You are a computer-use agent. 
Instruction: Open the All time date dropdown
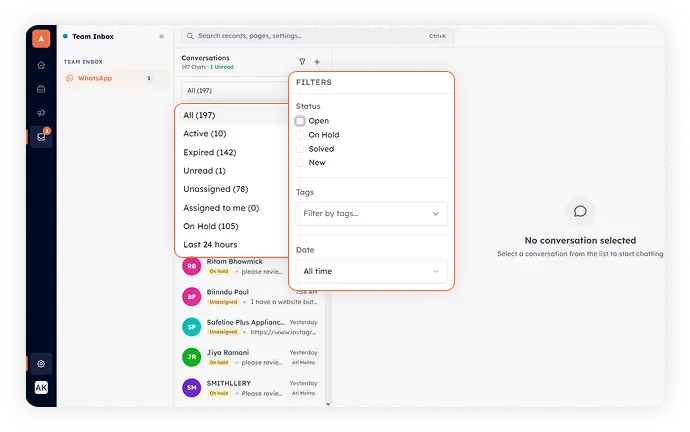371,271
